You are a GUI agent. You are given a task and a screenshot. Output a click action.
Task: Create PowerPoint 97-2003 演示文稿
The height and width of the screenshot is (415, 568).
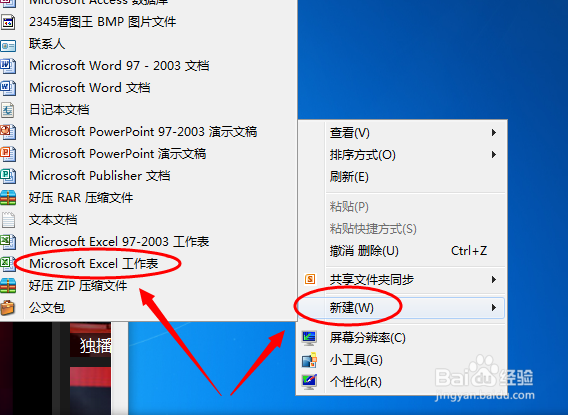pyautogui.click(x=143, y=132)
